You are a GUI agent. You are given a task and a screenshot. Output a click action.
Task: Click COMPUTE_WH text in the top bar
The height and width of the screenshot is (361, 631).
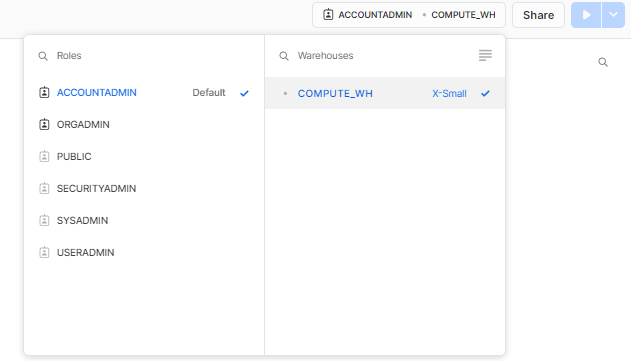tap(463, 15)
